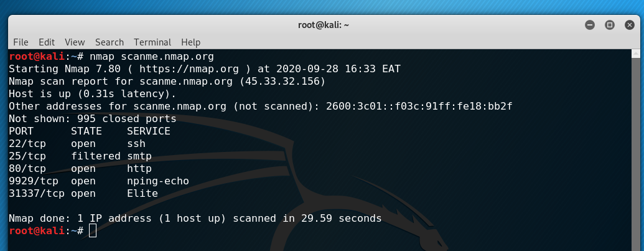Click the 9929/tcp nping-echo line

[99, 181]
